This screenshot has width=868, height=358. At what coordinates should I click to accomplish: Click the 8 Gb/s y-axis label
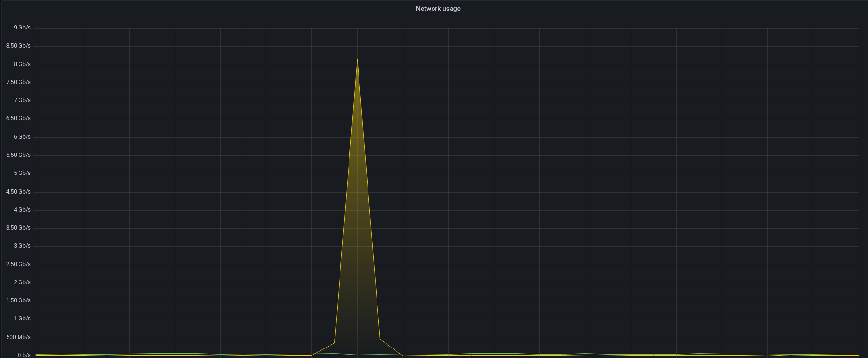(22, 64)
